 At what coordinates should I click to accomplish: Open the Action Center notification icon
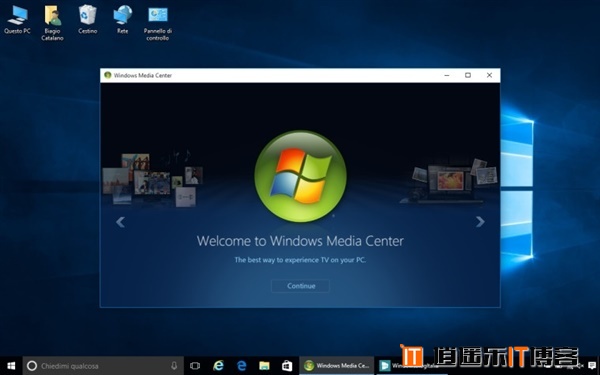[x=592, y=366]
